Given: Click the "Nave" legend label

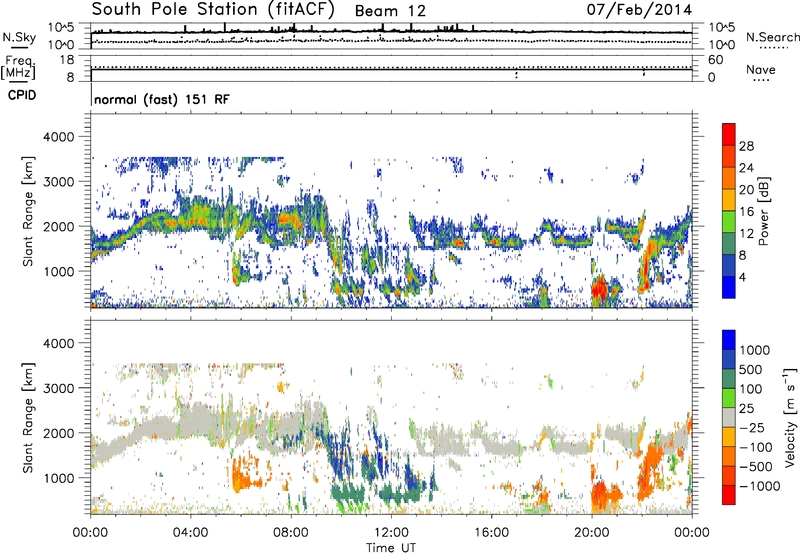Looking at the screenshot, I should [x=761, y=70].
